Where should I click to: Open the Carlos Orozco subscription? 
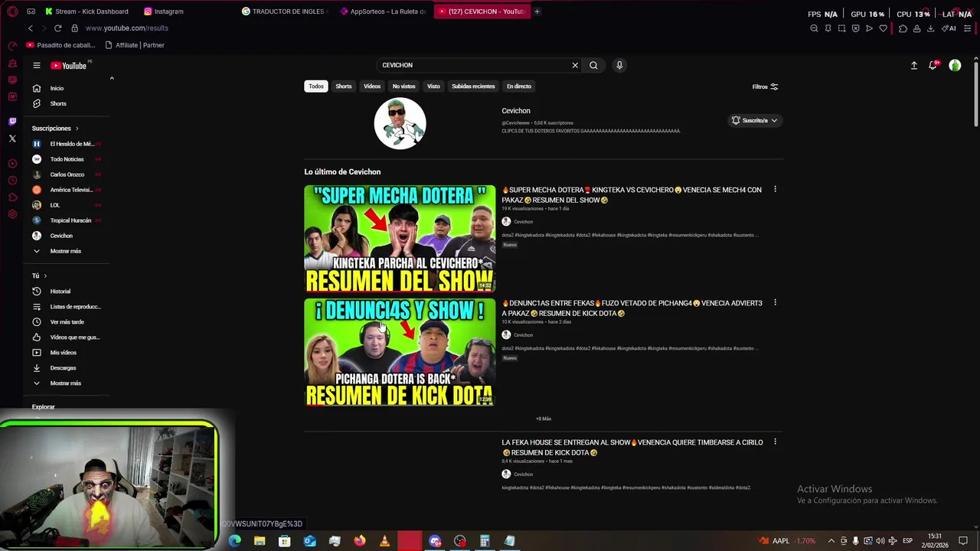tap(67, 174)
